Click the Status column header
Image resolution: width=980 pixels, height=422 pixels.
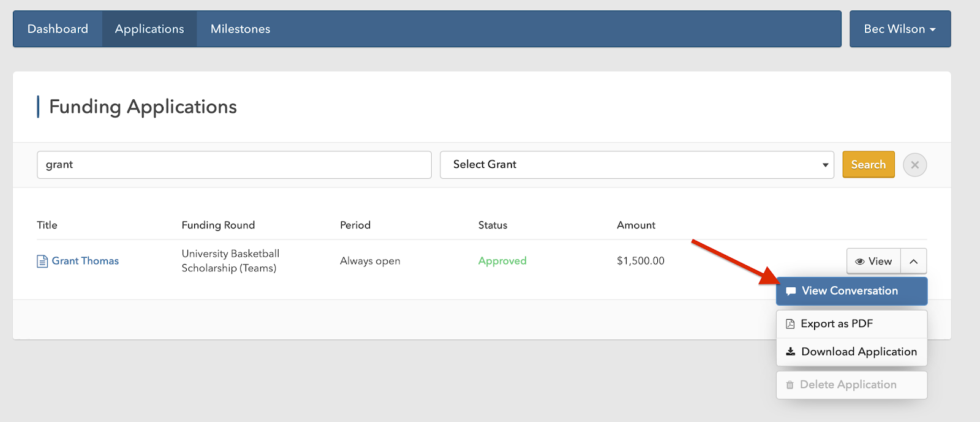(492, 225)
